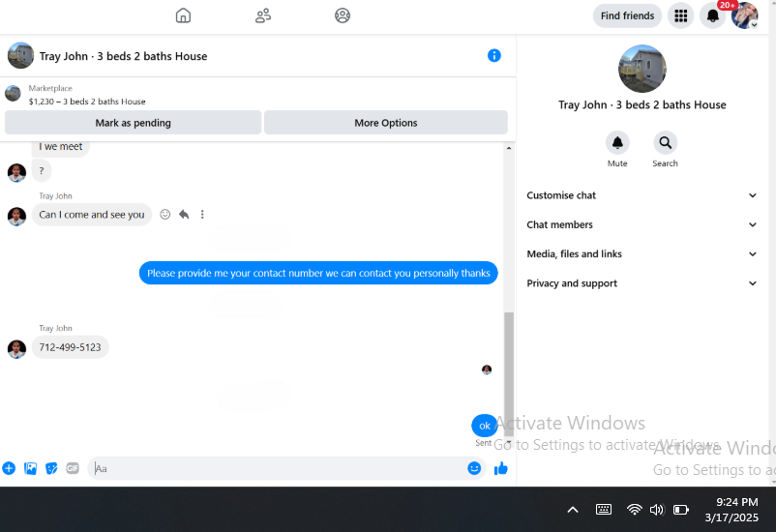776x532 pixels.
Task: Attach a photo using image icon
Action: coord(30,468)
